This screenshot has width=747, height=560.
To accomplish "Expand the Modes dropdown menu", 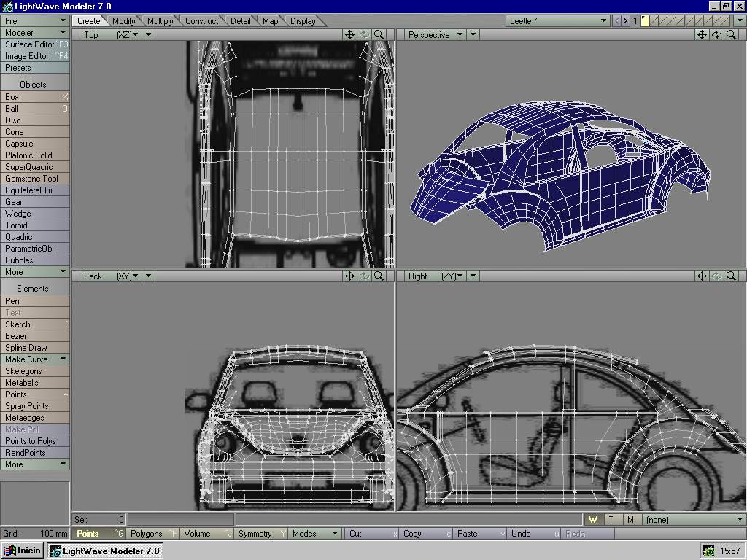I will click(x=315, y=534).
